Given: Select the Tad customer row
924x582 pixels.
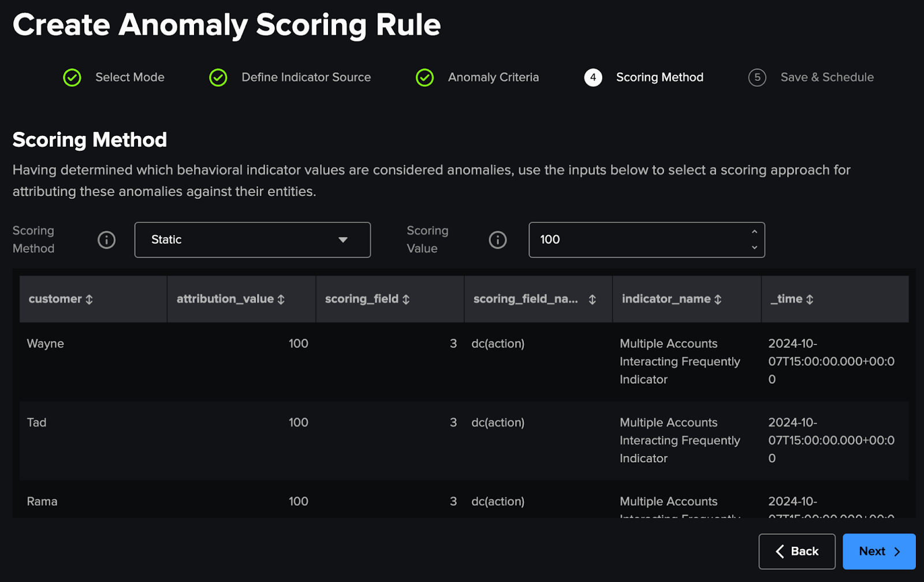Looking at the screenshot, I should point(37,422).
